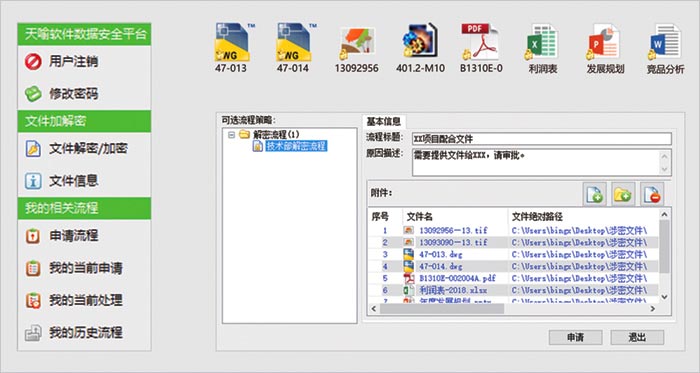
Task: Click the 原因描述 scroll down arrow
Action: point(665,169)
